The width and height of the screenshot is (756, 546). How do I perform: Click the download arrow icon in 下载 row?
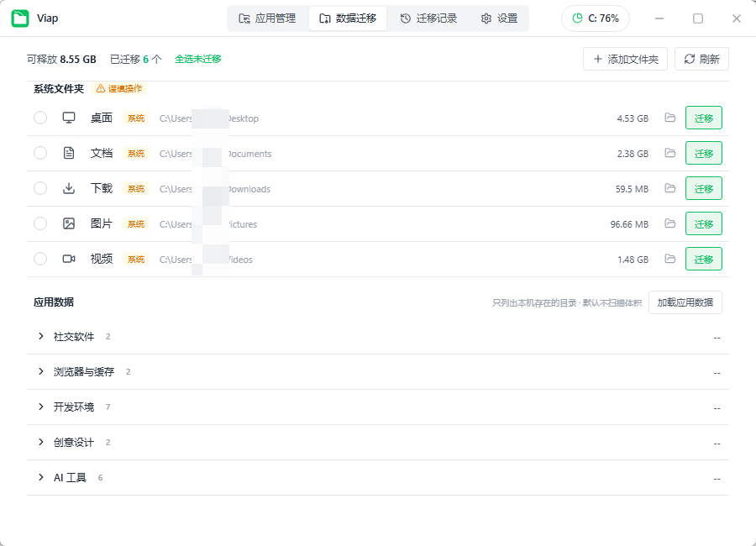(x=69, y=188)
